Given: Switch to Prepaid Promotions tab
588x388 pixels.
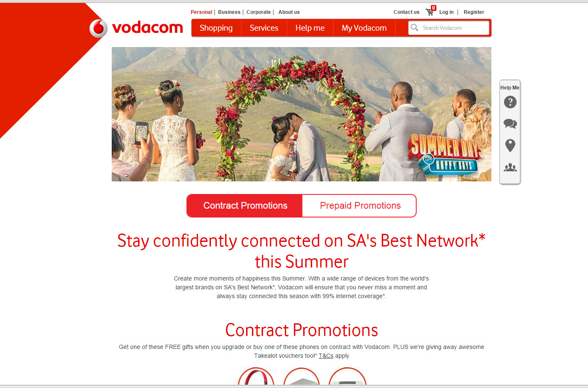Looking at the screenshot, I should pyautogui.click(x=360, y=206).
